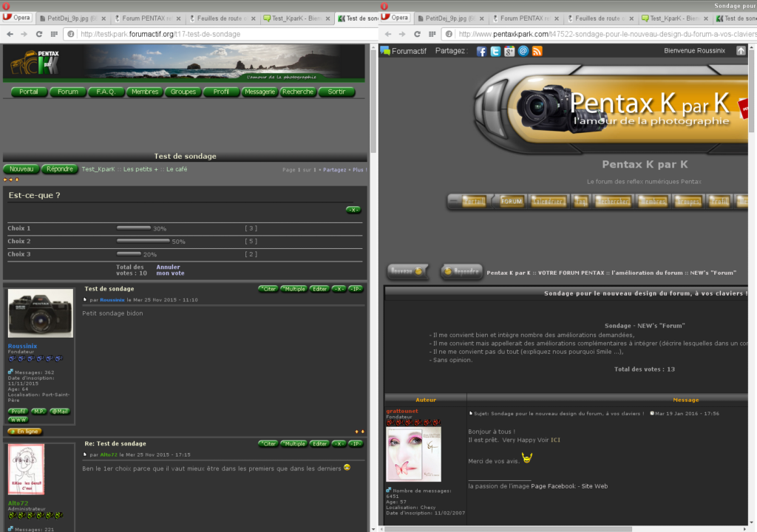Quote the Re: Test de sondage reply by Alto72
The height and width of the screenshot is (532, 757).
pyautogui.click(x=268, y=443)
